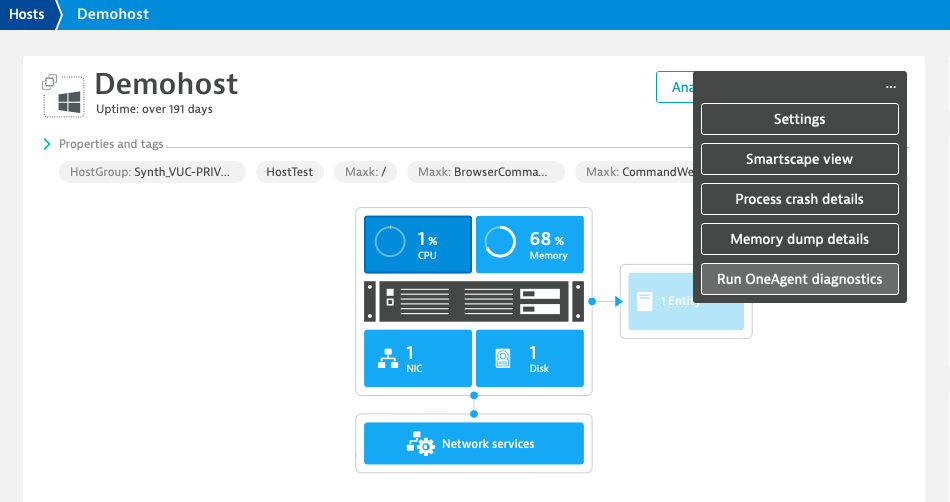Open the 1 Disk tile
This screenshot has height=502, width=950.
530,358
